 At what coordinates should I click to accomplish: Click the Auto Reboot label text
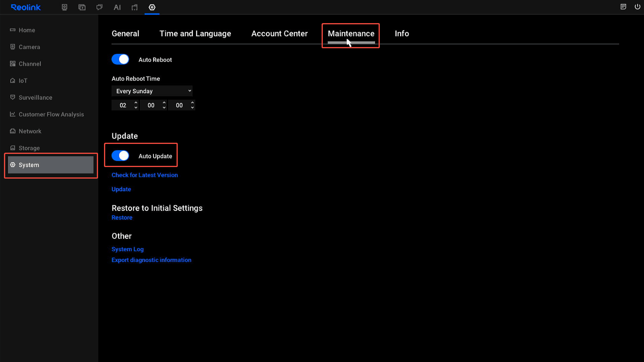(155, 60)
